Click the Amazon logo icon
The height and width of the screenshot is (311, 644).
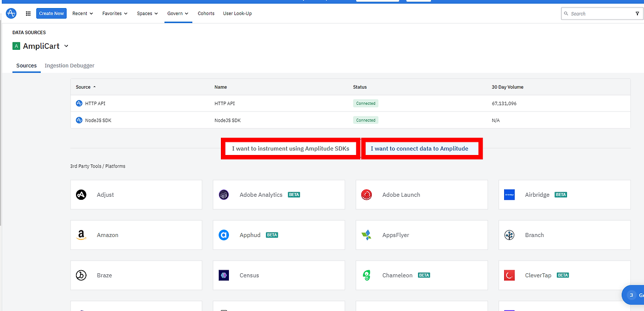click(81, 235)
